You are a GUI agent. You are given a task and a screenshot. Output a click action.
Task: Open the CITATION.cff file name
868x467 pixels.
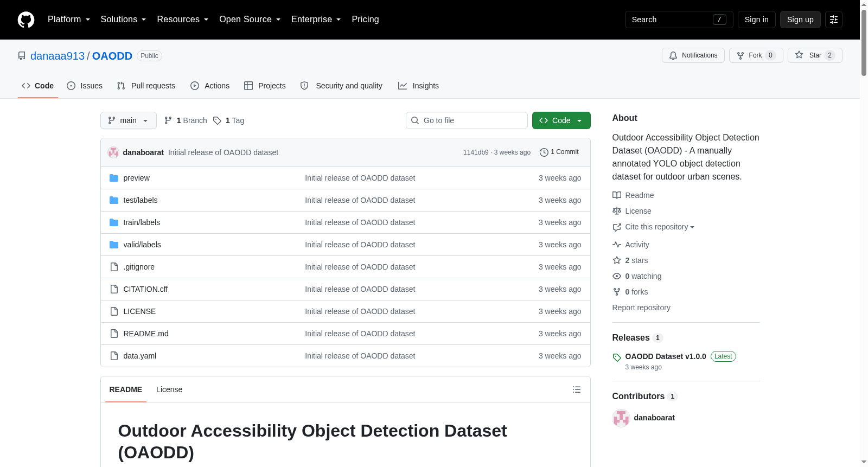coord(145,289)
